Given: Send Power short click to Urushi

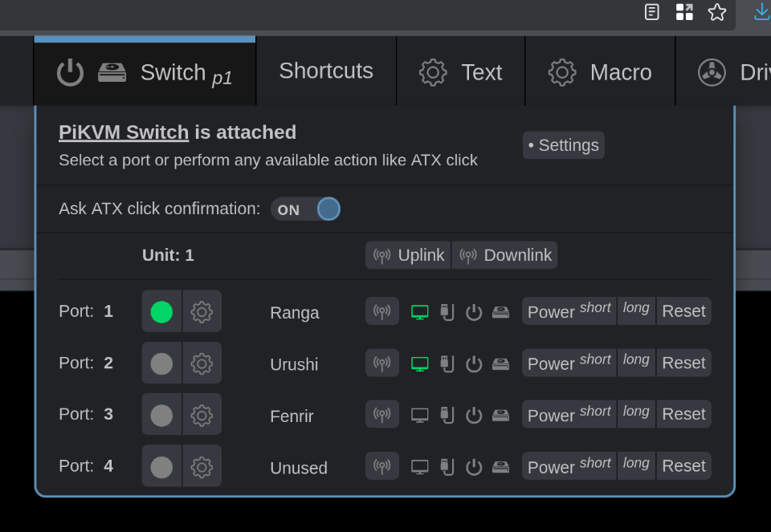Looking at the screenshot, I should 569,363.
